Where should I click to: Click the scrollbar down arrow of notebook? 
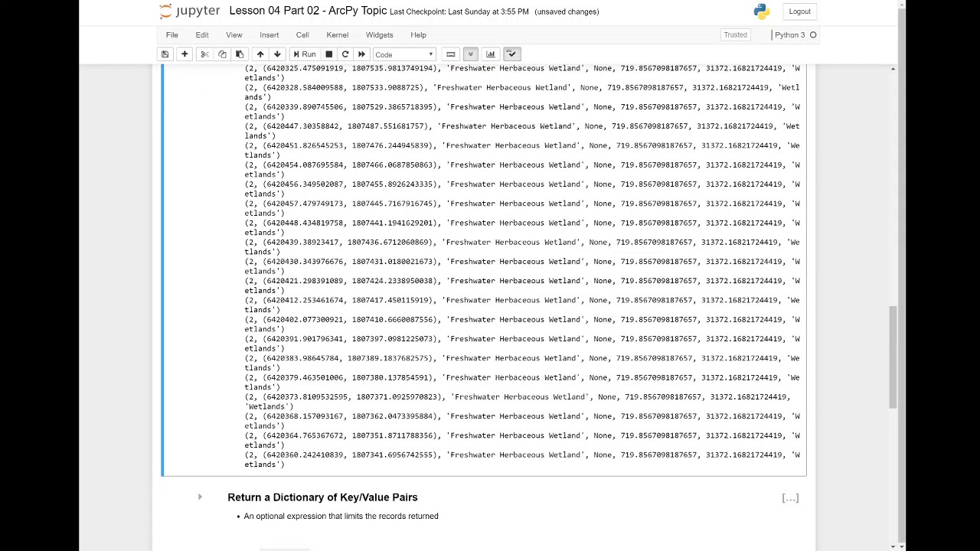tap(893, 546)
